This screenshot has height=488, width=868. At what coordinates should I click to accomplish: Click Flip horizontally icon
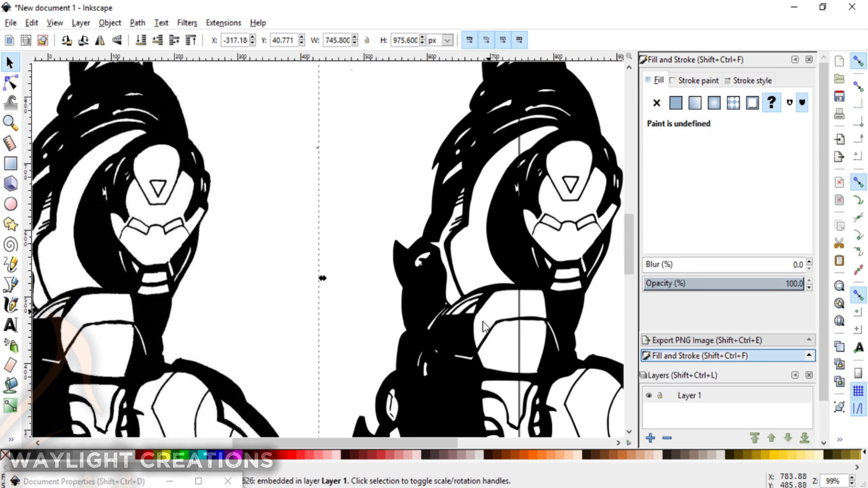coord(100,40)
